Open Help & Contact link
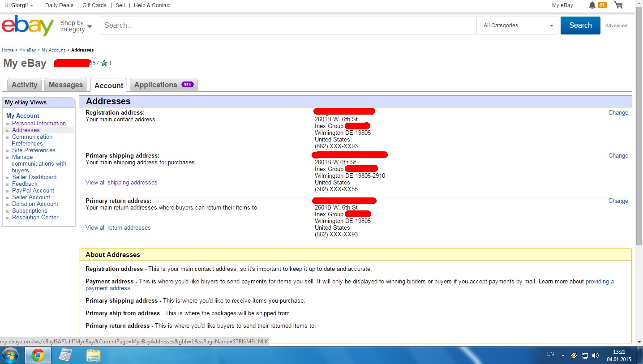This screenshot has width=643, height=364. [x=152, y=5]
